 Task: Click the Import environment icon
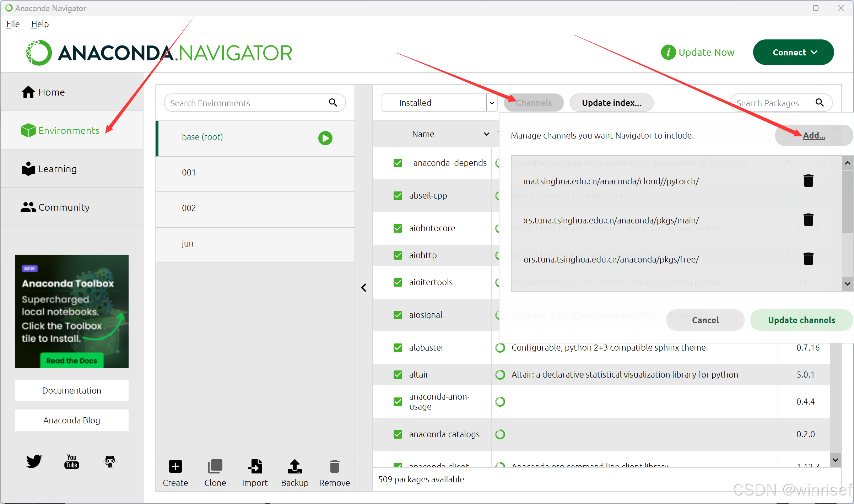point(255,466)
